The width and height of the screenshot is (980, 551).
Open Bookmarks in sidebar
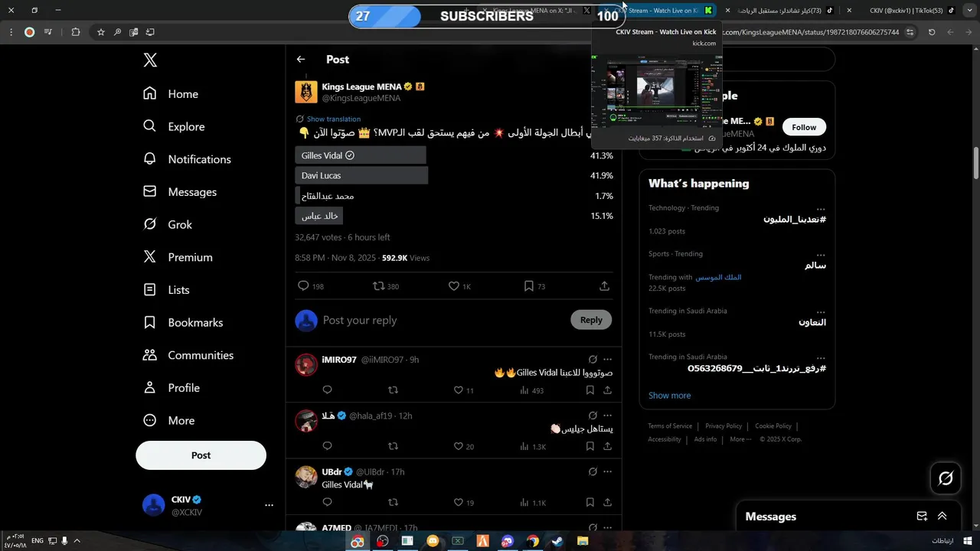coord(184,323)
